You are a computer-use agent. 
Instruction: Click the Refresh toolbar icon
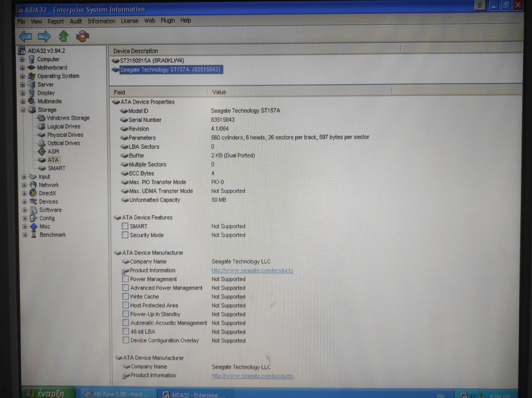tap(82, 36)
